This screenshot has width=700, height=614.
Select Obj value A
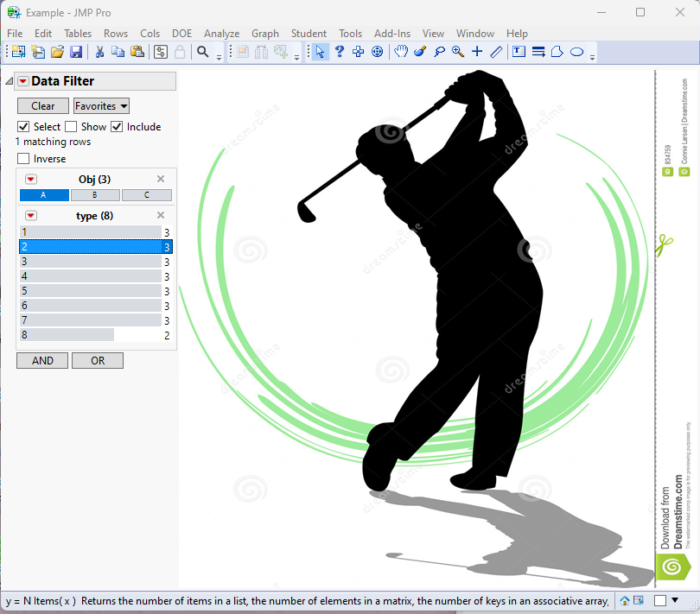pyautogui.click(x=44, y=195)
